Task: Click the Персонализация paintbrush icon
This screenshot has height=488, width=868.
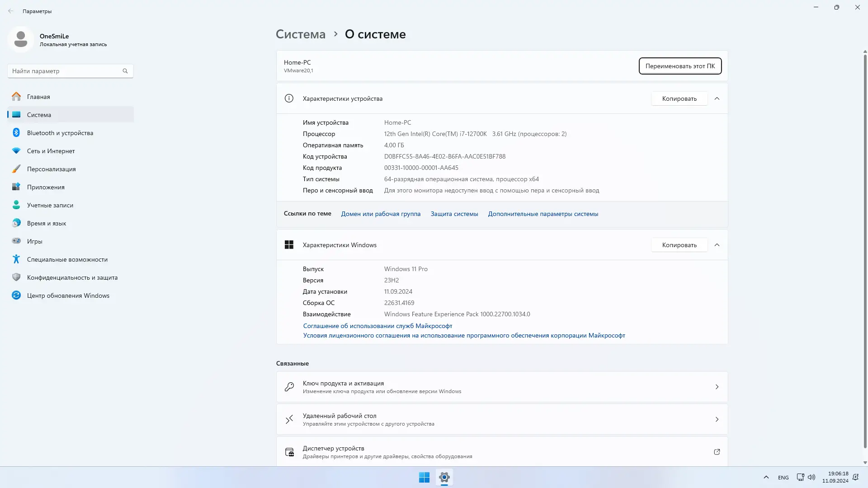Action: pyautogui.click(x=16, y=169)
